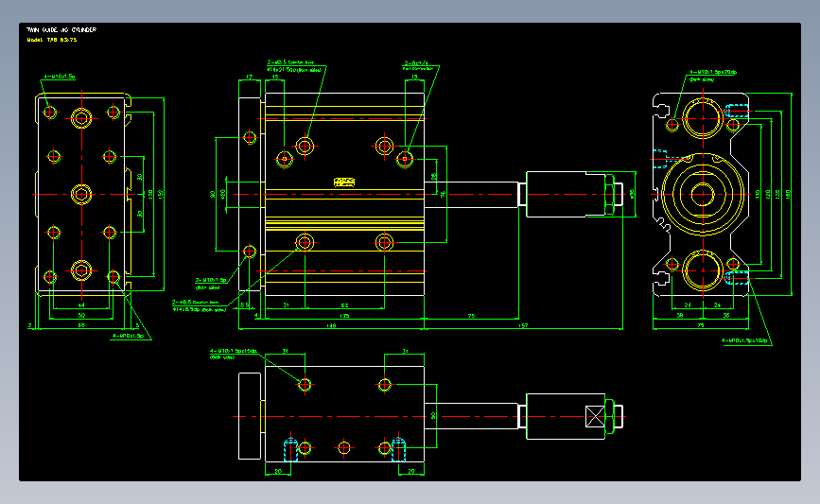Screen dimensions: 820x504
Task: Select the '160' height dimension in the right view
Action: pos(788,194)
